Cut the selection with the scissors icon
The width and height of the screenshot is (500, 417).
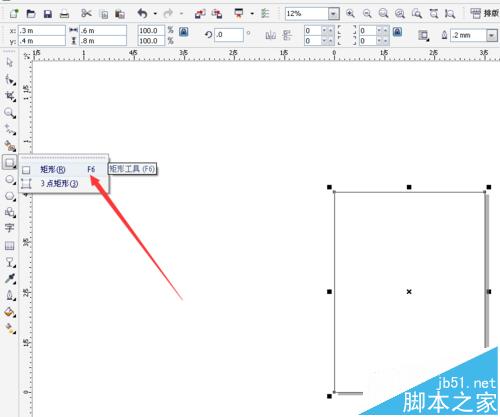tap(86, 13)
